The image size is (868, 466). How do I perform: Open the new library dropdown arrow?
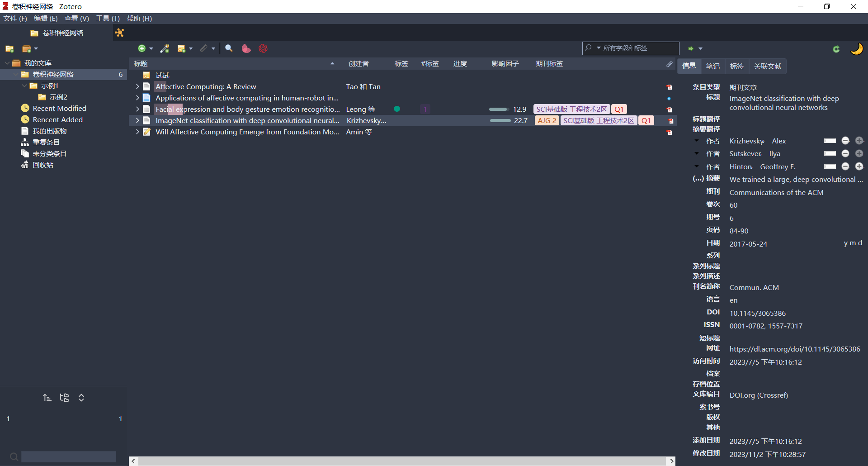[x=36, y=48]
